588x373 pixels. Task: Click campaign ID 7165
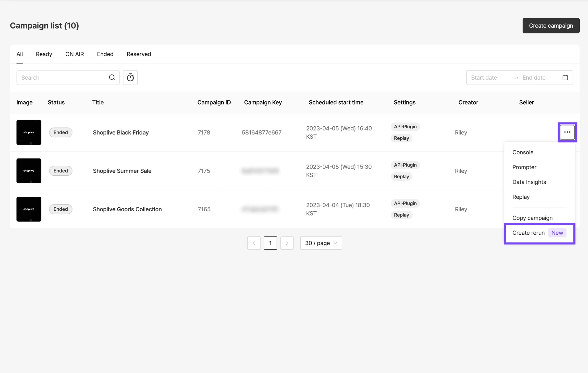pos(204,209)
